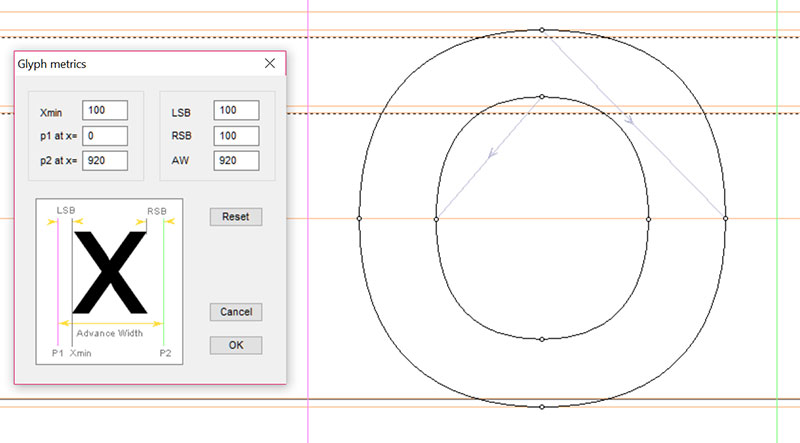Cancel the Glyph metrics dialog
800x443 pixels.
pyautogui.click(x=236, y=312)
